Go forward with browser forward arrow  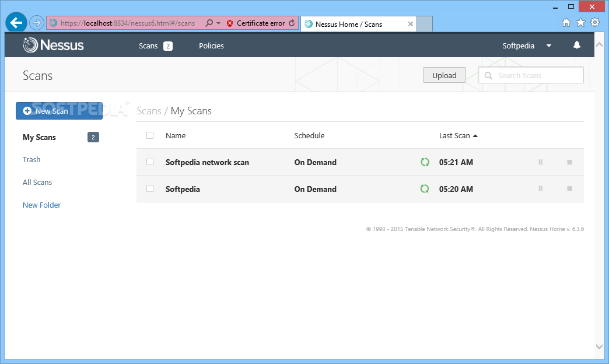point(37,23)
